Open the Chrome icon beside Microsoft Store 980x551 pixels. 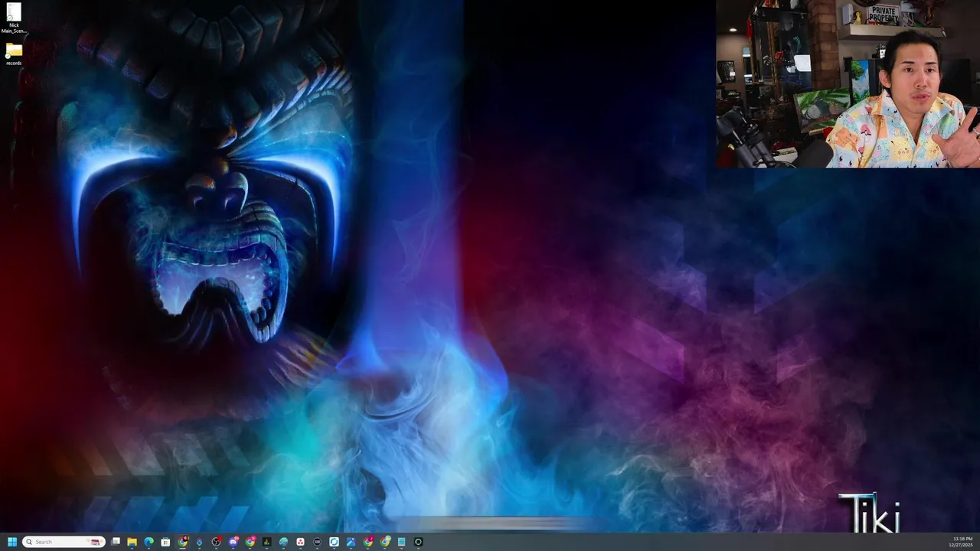(x=182, y=542)
